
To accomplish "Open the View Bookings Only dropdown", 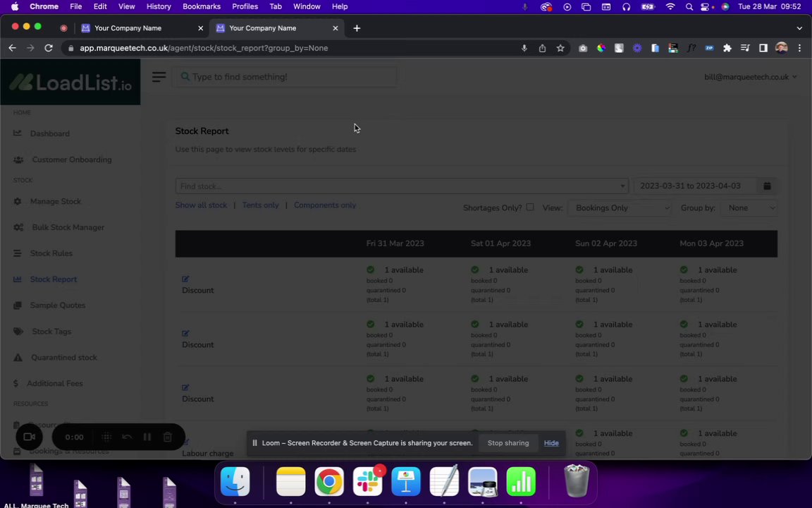I will tap(620, 208).
